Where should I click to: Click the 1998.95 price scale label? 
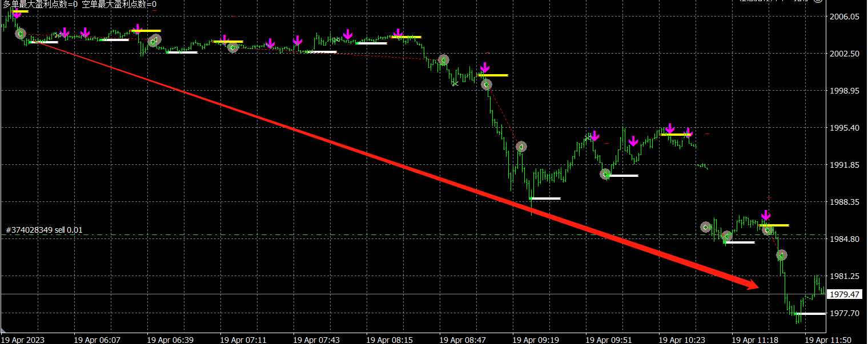coord(845,91)
